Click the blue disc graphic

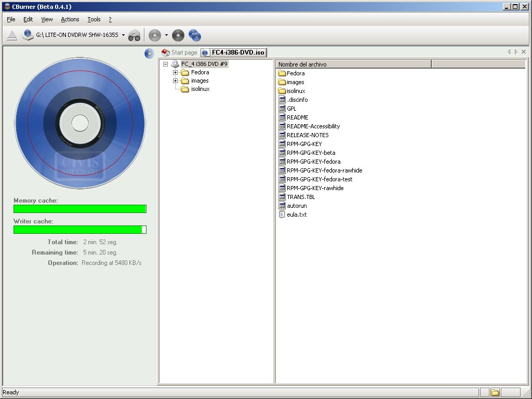(x=80, y=123)
